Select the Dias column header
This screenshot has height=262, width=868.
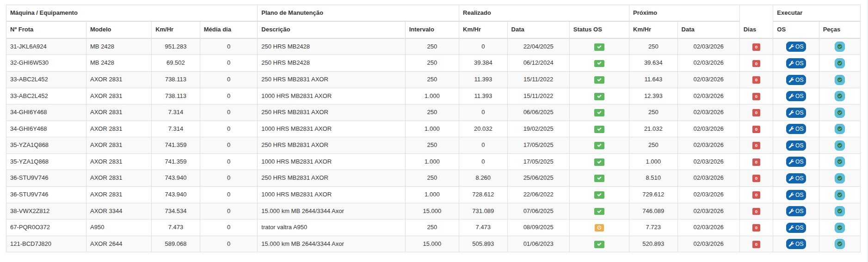[x=750, y=30]
